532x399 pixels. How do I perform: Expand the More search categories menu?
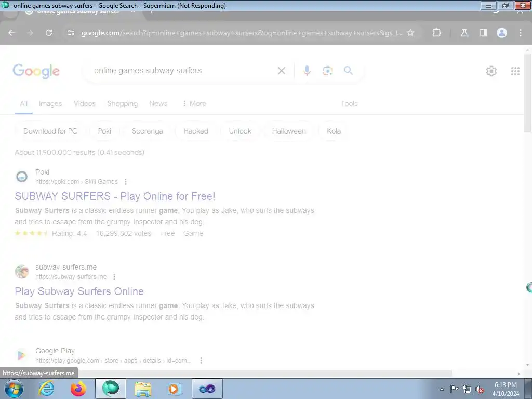click(194, 103)
